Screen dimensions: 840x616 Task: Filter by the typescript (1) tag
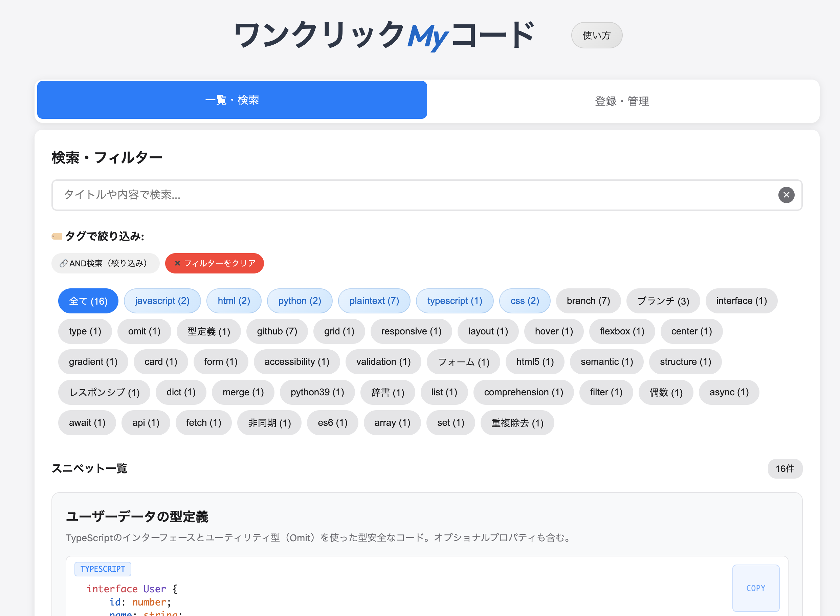tap(455, 301)
